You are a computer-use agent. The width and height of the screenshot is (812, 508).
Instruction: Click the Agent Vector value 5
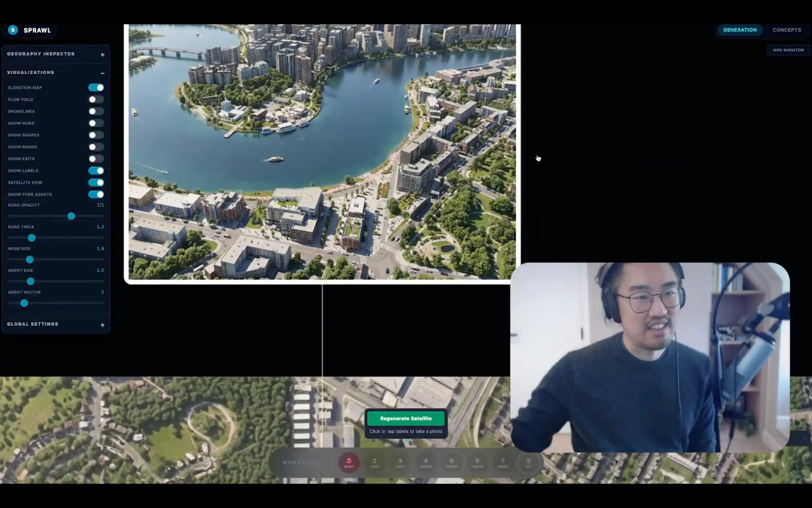coord(103,292)
